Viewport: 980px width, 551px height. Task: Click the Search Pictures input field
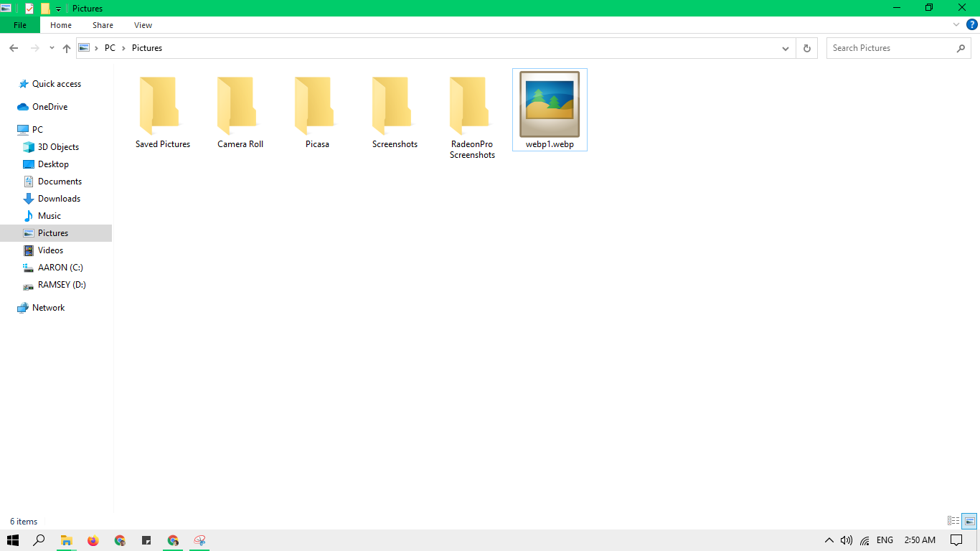coord(891,48)
